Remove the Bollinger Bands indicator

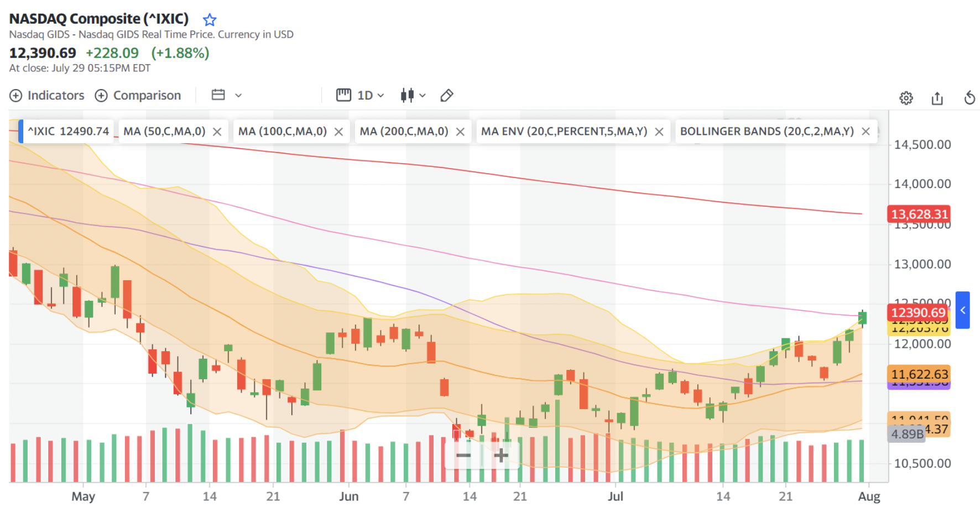pos(866,132)
